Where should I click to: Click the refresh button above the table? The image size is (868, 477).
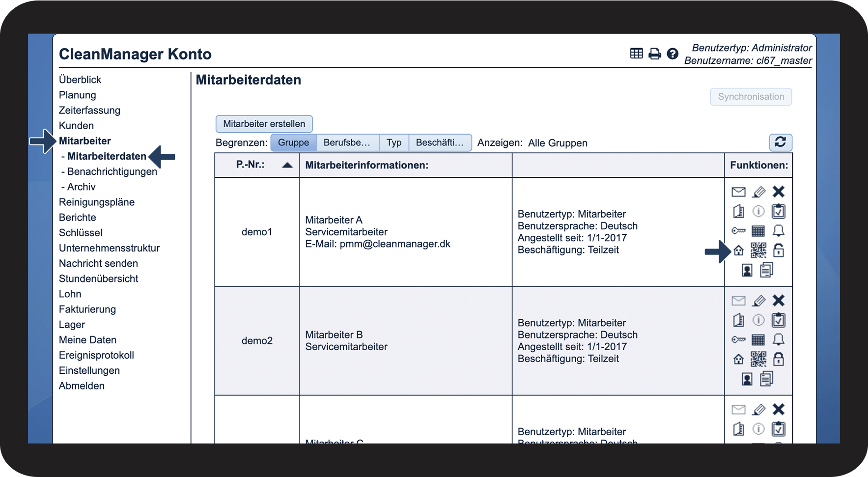[780, 142]
